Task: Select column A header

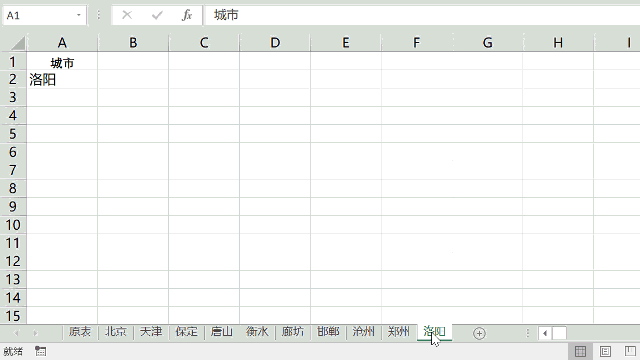Action: point(62,43)
